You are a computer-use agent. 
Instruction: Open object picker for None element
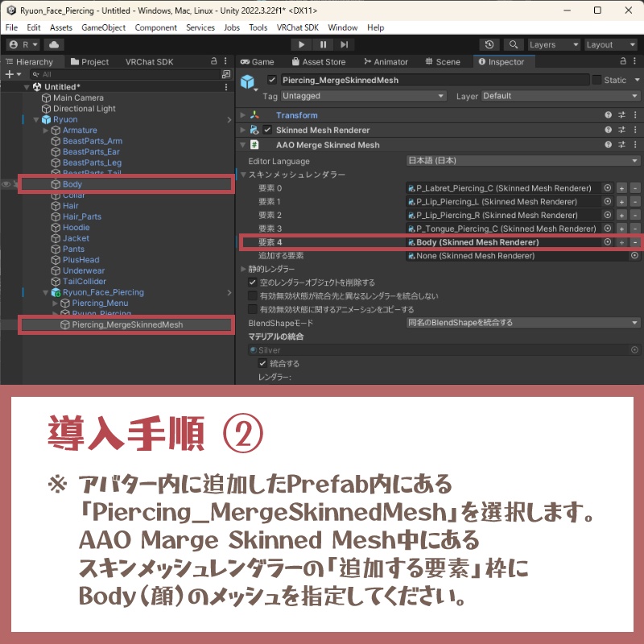coord(634,255)
